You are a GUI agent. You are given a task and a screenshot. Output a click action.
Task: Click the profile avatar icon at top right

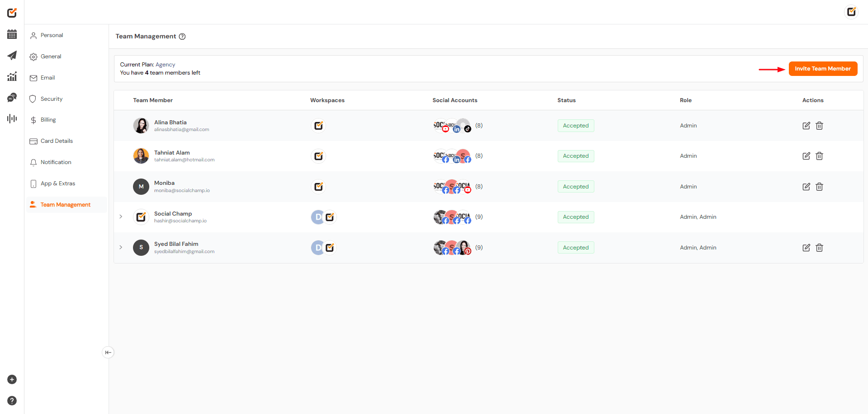coord(851,12)
